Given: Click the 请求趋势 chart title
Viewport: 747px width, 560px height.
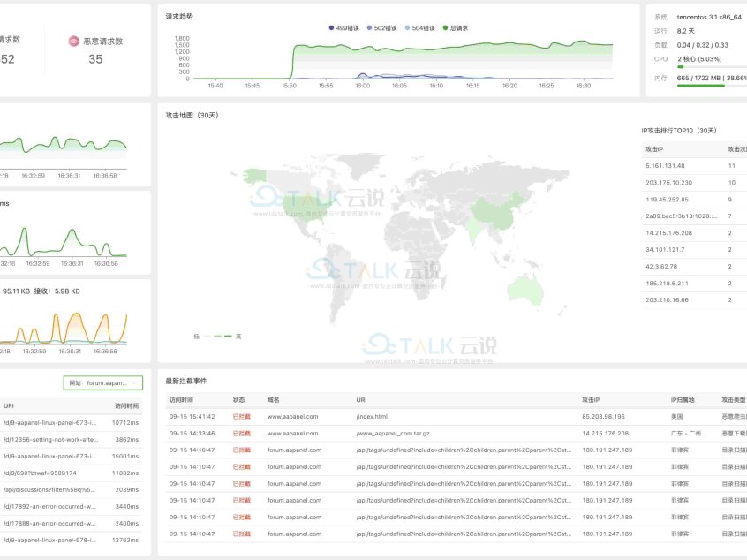Looking at the screenshot, I should [x=179, y=16].
